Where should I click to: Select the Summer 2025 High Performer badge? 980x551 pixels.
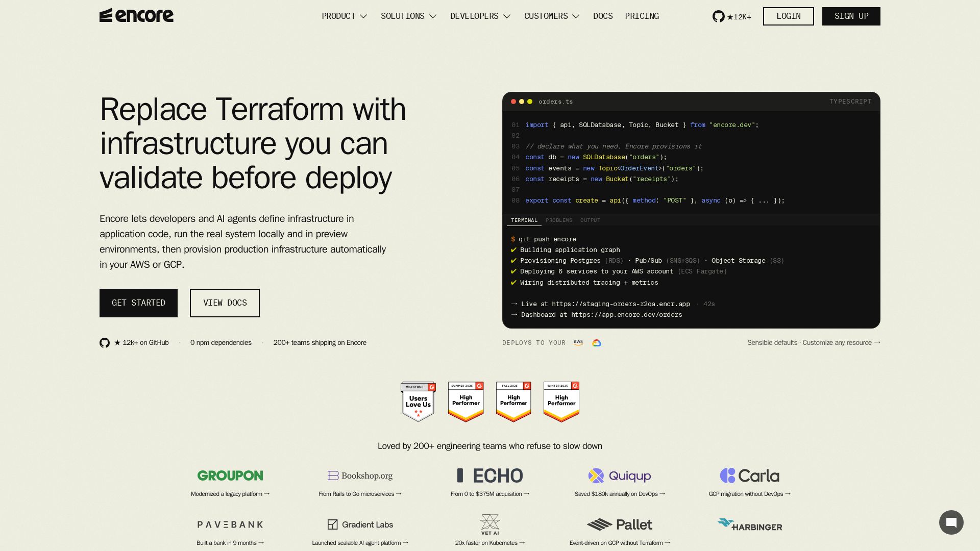click(466, 402)
